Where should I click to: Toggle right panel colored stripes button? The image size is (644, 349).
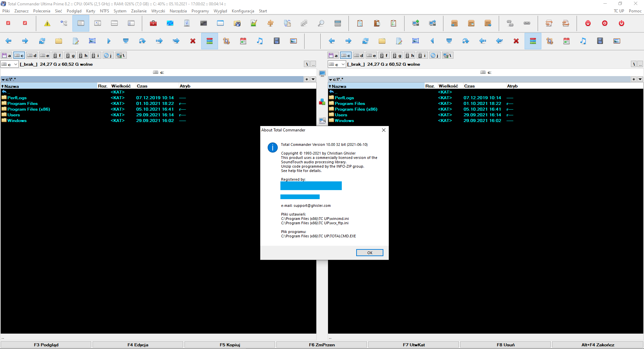(x=533, y=41)
